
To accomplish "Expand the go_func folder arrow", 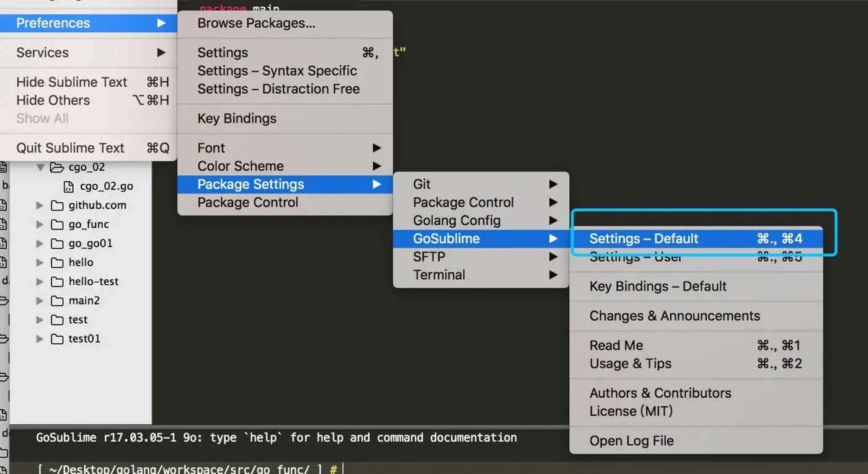I will [40, 225].
